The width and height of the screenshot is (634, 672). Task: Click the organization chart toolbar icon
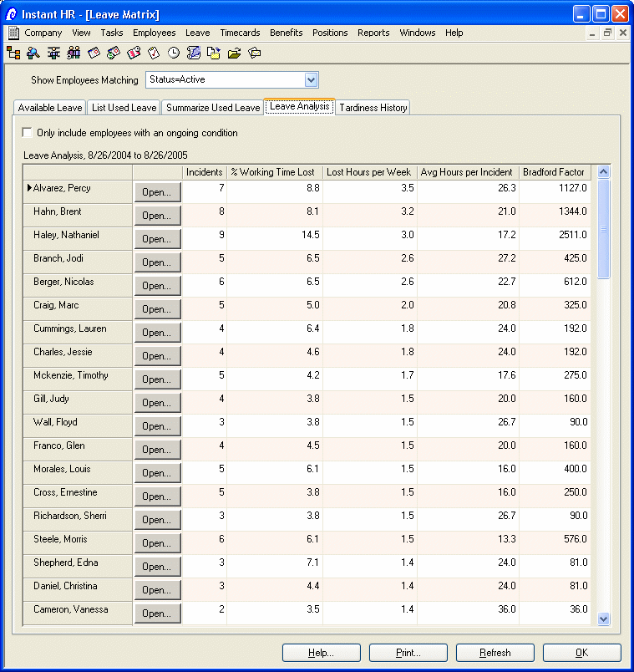pyautogui.click(x=13, y=53)
